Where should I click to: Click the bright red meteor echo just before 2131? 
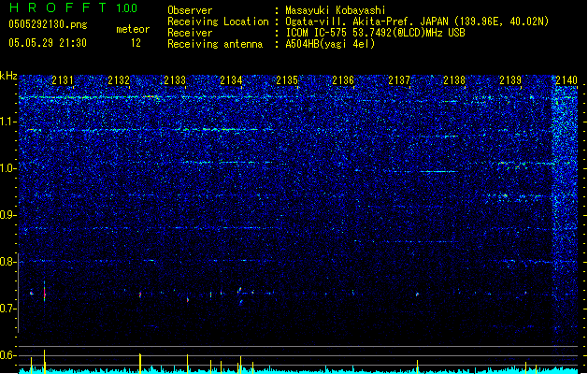click(45, 293)
